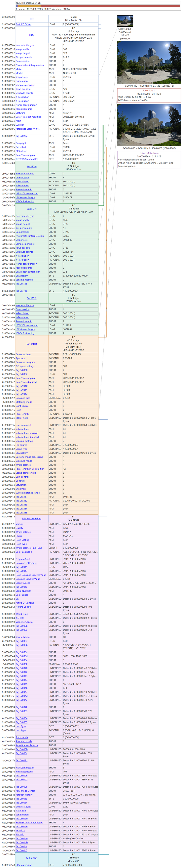Screen dimensions: 182x868
Task: Click the Nikon MakerNote info box
Action: pyautogui.click(x=149, y=160)
